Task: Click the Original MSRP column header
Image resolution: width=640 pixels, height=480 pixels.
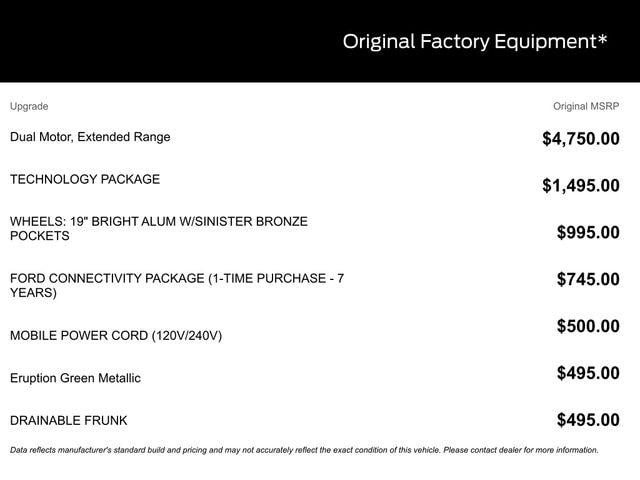Action: click(586, 106)
